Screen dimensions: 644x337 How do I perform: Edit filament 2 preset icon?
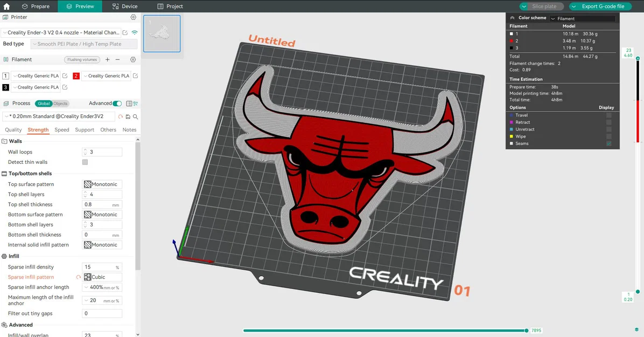(135, 75)
